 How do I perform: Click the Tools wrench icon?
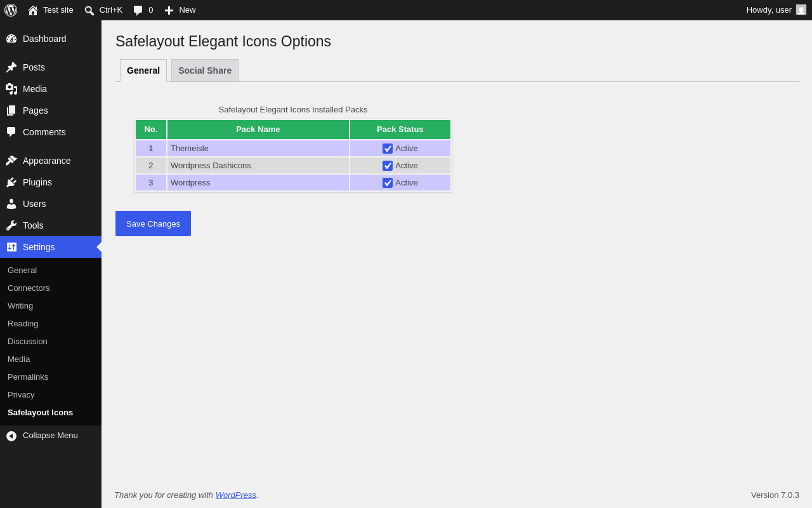tap(11, 225)
